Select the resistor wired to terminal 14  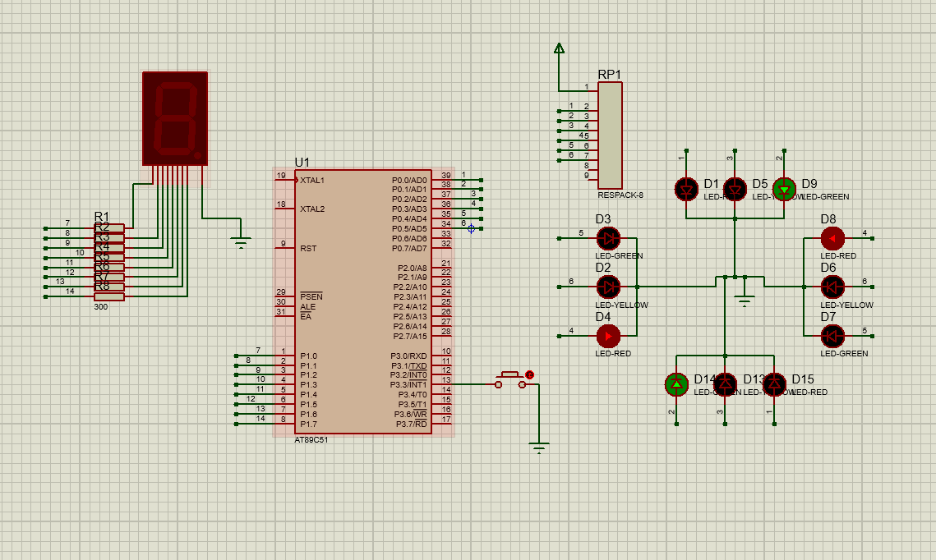109,296
